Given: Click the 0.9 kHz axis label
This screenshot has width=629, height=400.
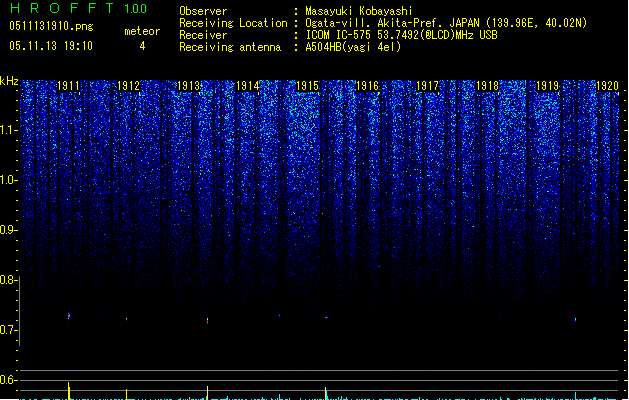Looking at the screenshot, I should click(x=8, y=230).
